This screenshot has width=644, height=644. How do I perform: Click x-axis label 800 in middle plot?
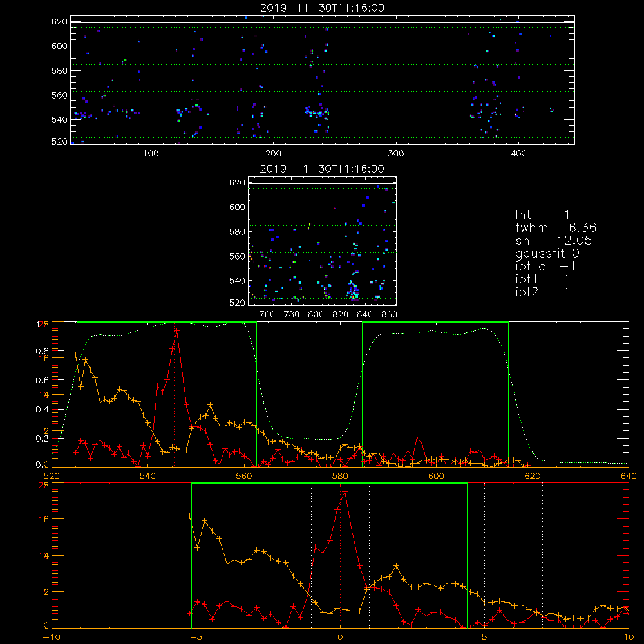pyautogui.click(x=316, y=315)
